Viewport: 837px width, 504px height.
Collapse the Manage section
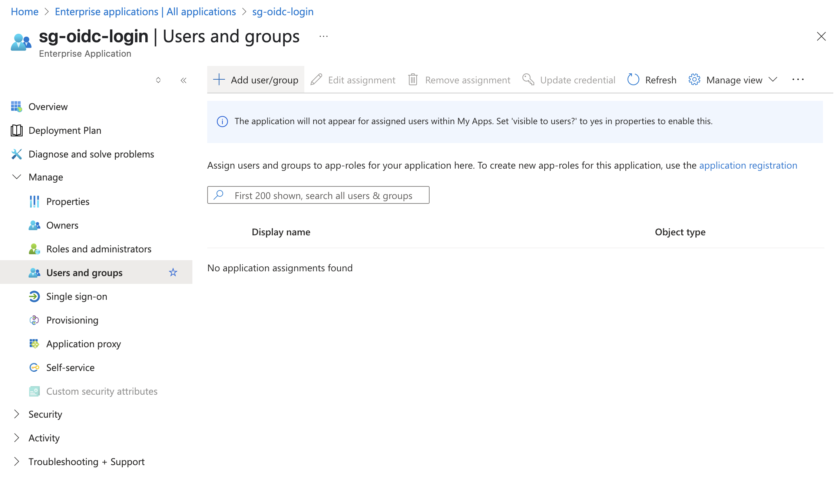16,177
